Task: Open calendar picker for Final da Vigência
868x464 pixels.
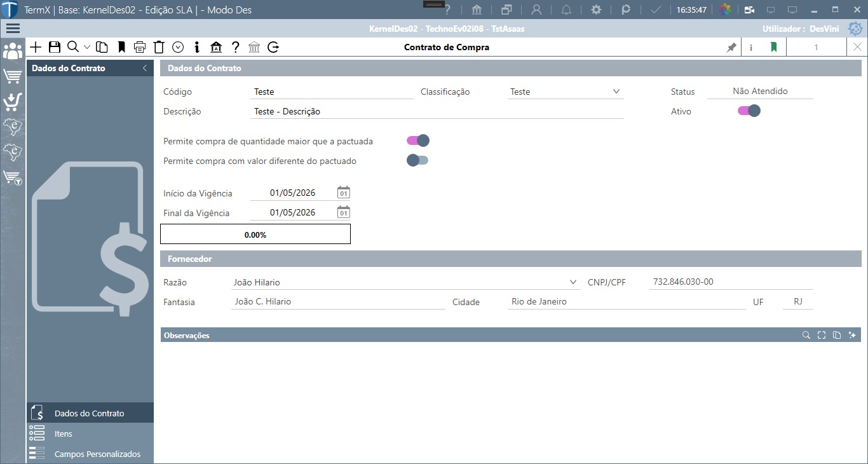Action: click(x=343, y=212)
